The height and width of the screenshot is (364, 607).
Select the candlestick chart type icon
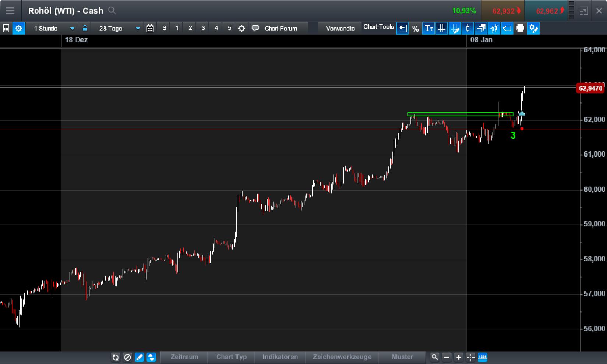tap(467, 28)
